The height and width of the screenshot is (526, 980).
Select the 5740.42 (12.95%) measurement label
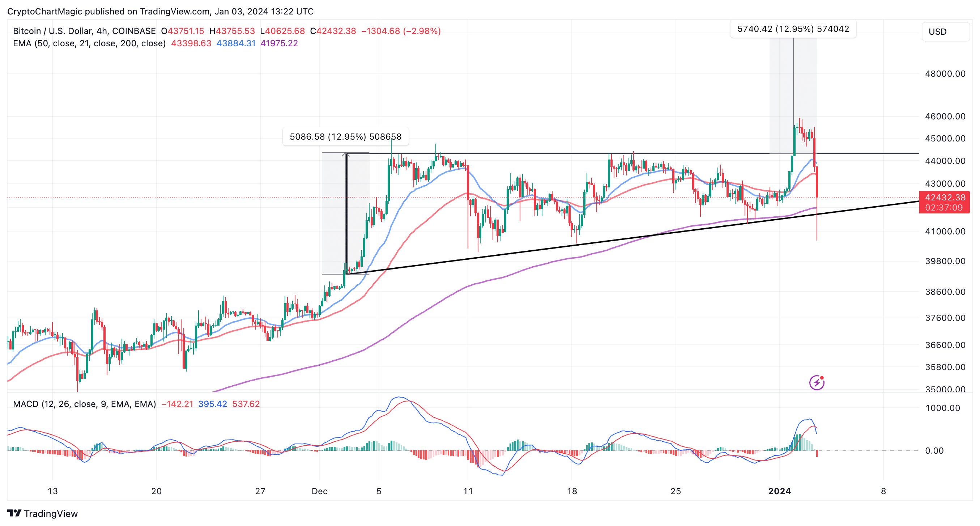[793, 29]
